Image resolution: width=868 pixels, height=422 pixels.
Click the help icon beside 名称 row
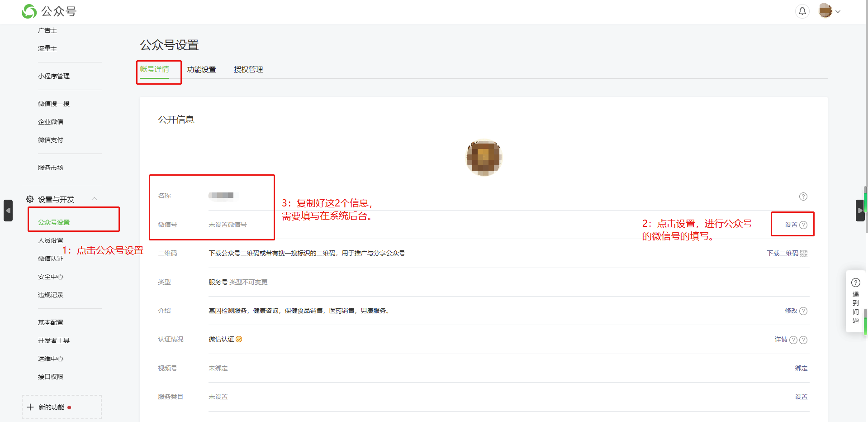[x=803, y=197]
